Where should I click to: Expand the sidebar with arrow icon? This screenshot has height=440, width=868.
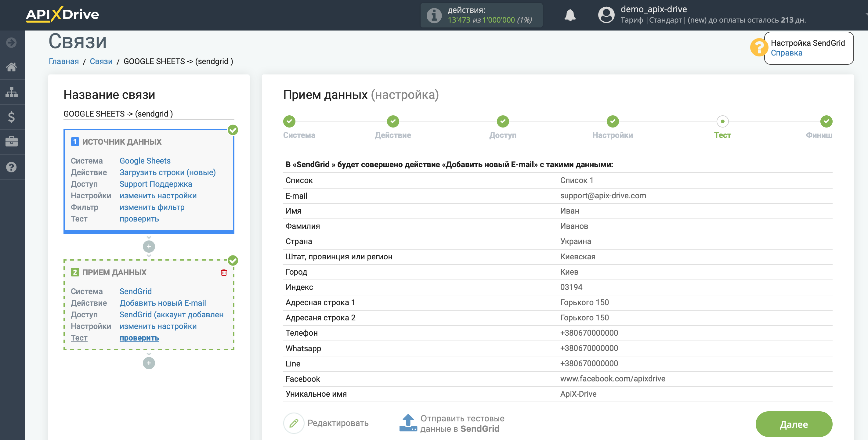tap(12, 42)
